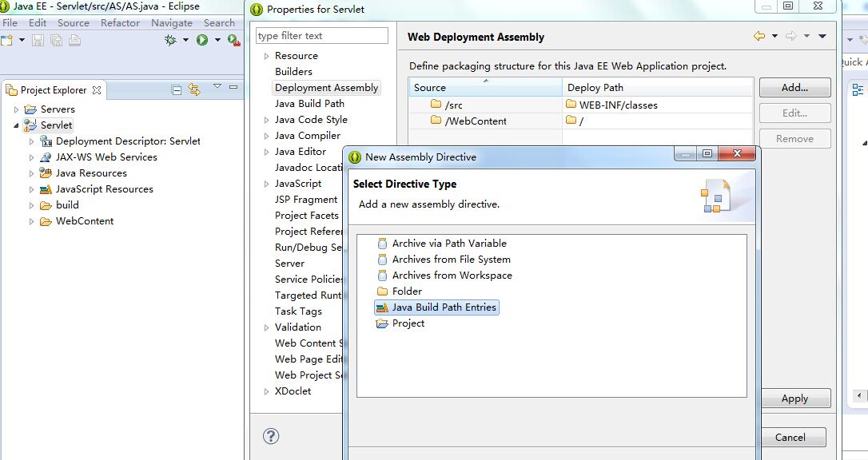This screenshot has width=868, height=460.
Task: Open Project Explorer view menu triangle
Action: coord(217,86)
